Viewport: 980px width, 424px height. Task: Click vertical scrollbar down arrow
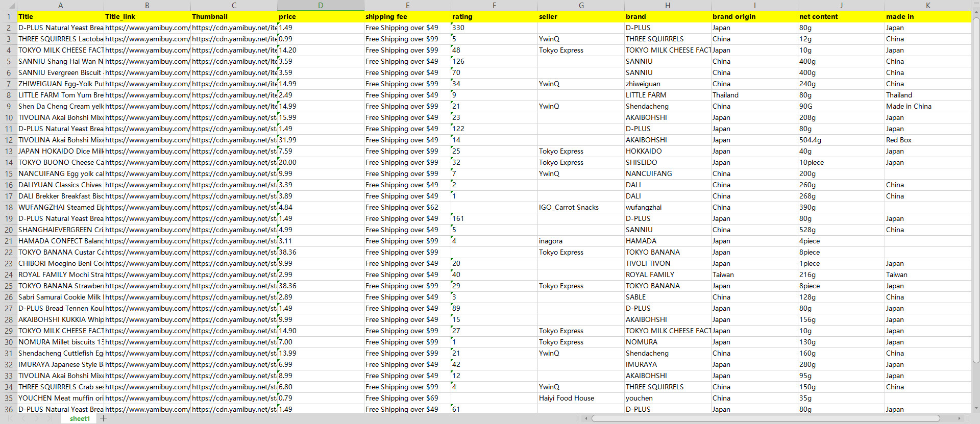(x=976, y=408)
